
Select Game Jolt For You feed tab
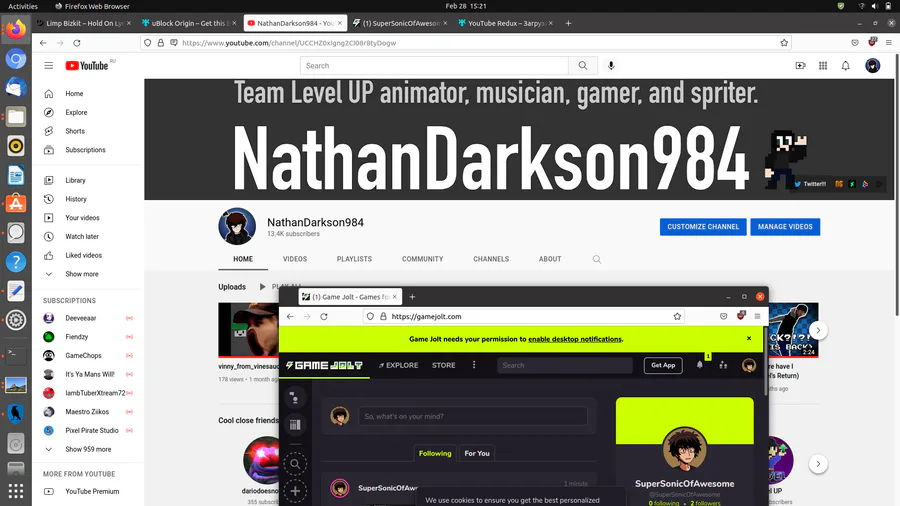477,453
